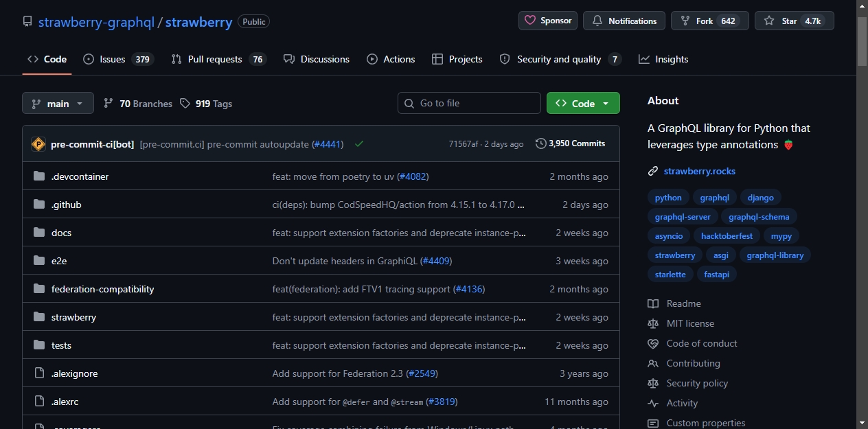868x429 pixels.
Task: Open the .alexignore file
Action: [74, 373]
